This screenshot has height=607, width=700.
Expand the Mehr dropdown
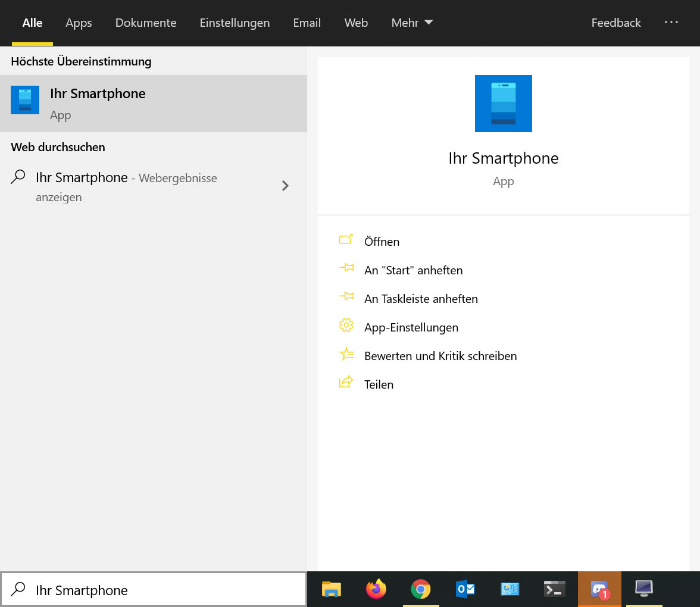pyautogui.click(x=412, y=23)
